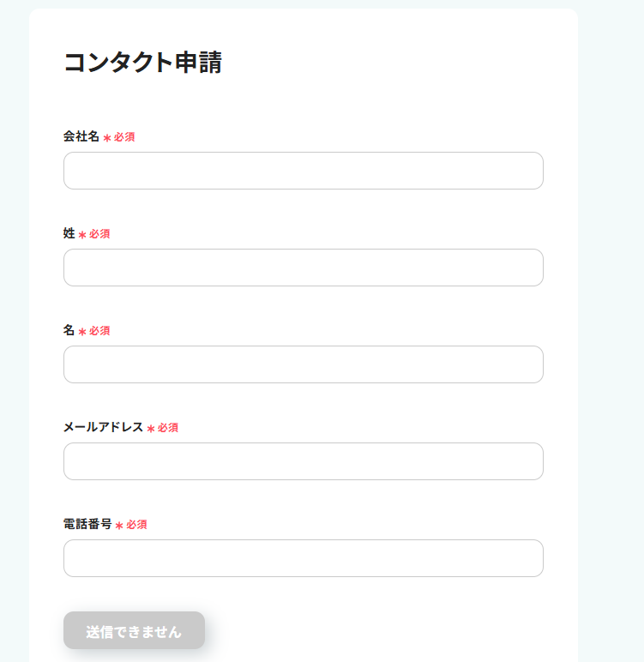Viewport: 644px width, 662px height.
Task: Click the red asterisk beside 会社名
Action: (x=107, y=138)
